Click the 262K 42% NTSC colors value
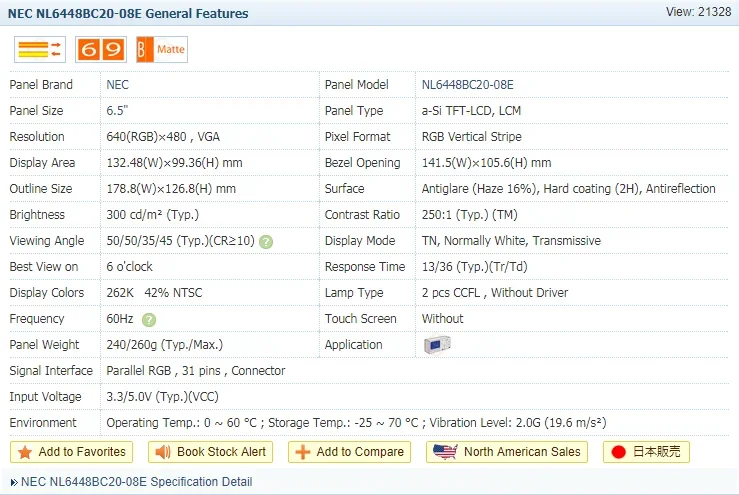This screenshot has height=495, width=739. tap(154, 293)
